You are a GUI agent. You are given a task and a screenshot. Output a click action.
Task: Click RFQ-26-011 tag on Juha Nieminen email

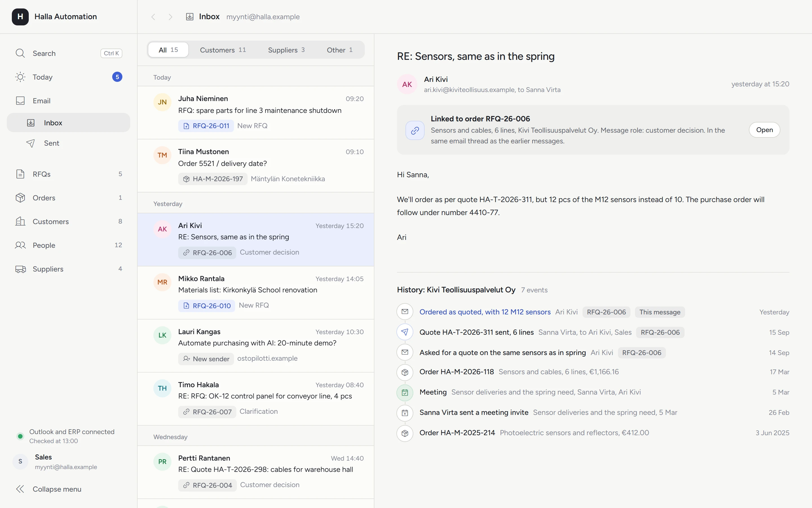pyautogui.click(x=206, y=126)
